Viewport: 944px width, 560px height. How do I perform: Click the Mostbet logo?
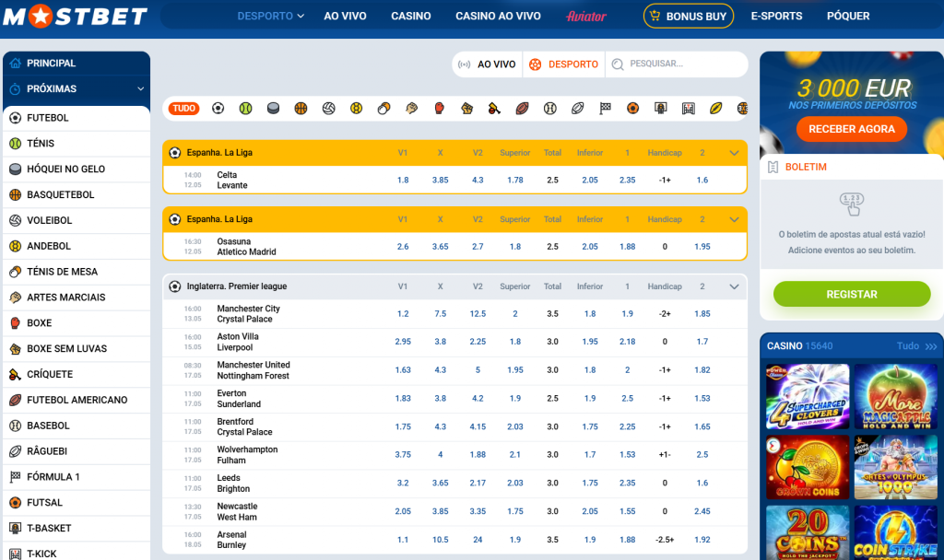(x=76, y=17)
